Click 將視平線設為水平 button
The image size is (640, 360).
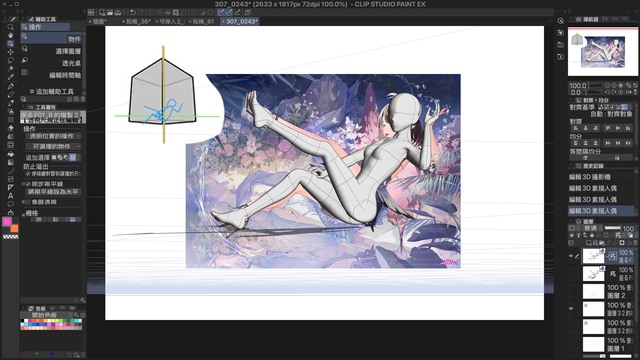point(53,191)
